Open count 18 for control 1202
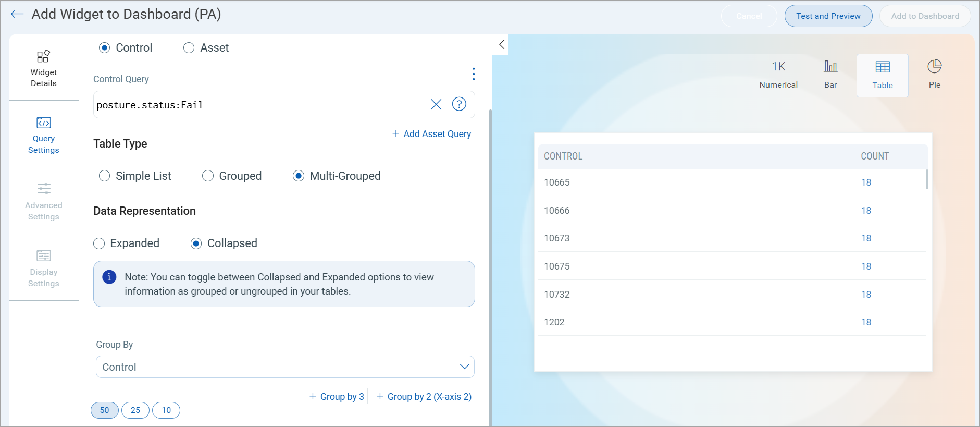 (x=866, y=322)
